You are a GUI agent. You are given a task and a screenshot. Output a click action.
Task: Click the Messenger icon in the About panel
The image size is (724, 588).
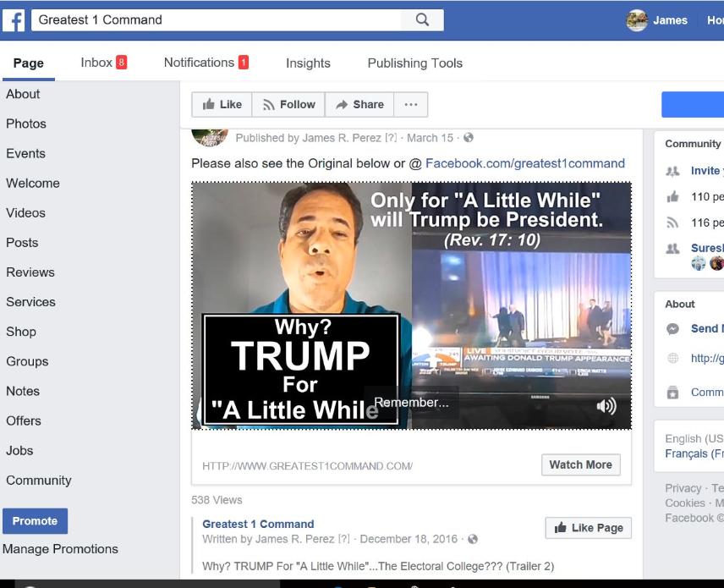pos(672,329)
